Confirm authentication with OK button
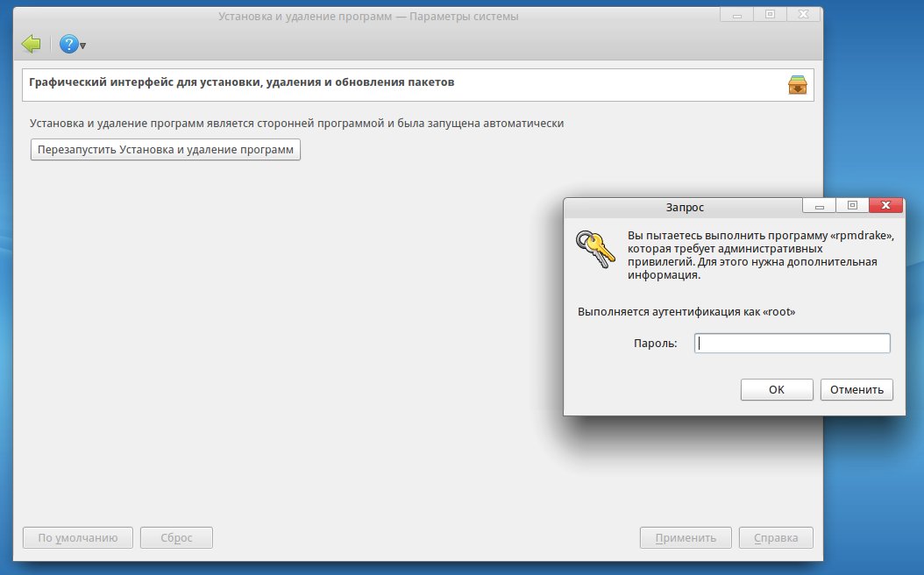The width and height of the screenshot is (924, 575). click(777, 389)
